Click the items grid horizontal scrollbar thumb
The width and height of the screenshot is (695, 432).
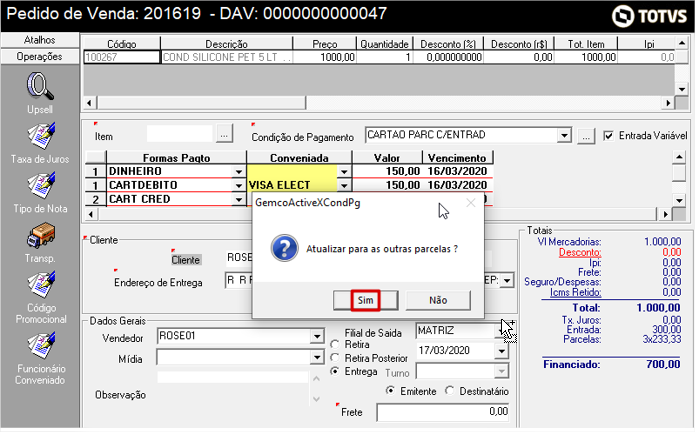point(201,103)
